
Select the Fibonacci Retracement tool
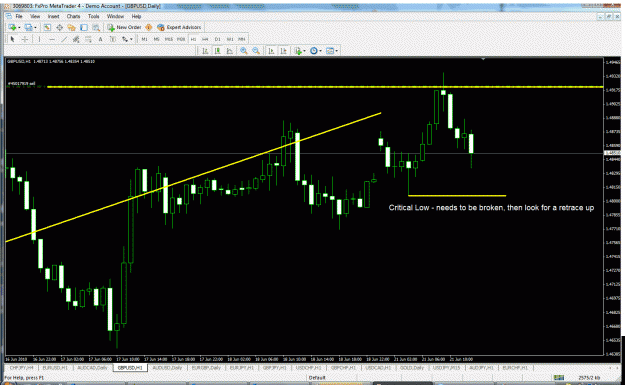coord(88,39)
